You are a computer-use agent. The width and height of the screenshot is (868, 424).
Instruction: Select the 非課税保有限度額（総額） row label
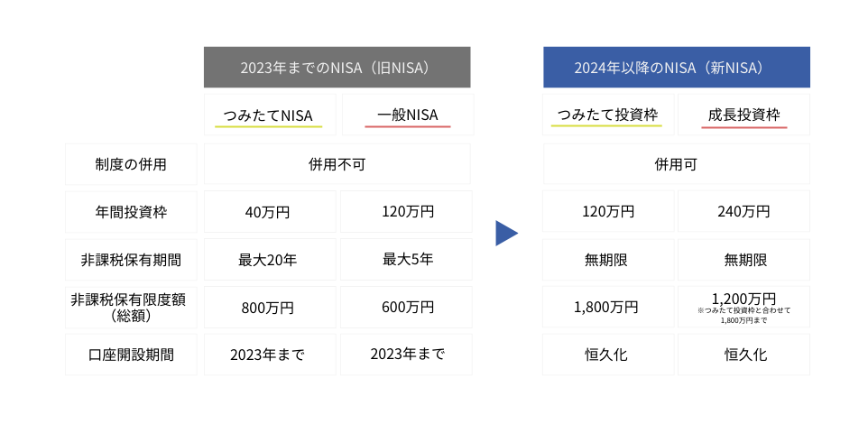click(x=131, y=308)
